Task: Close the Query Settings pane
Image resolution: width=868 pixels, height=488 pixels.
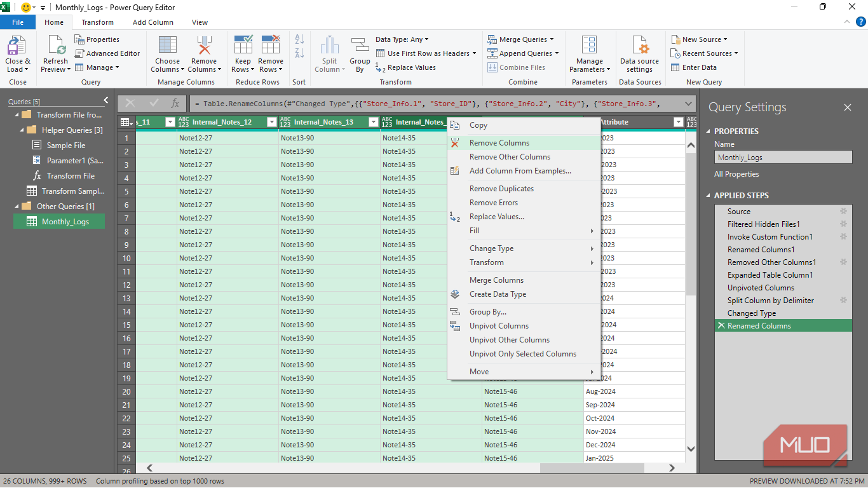Action: point(847,107)
